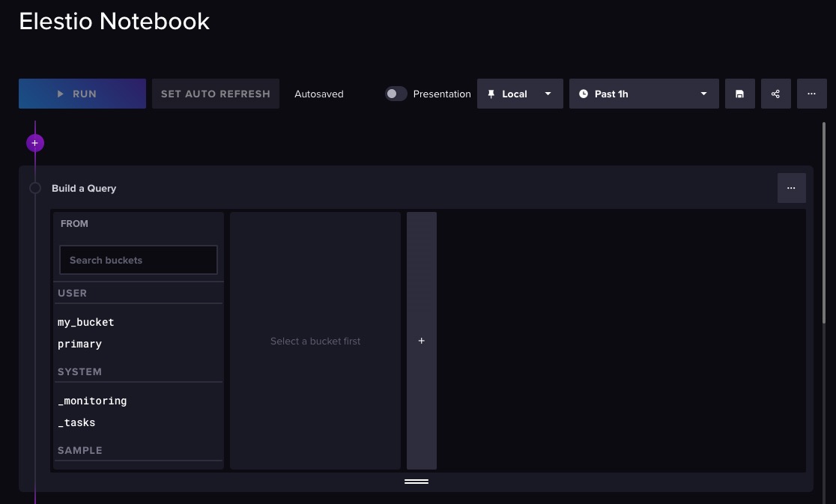Screen dimensions: 836x504
Task: Open the Local bucket source dropdown
Action: pos(520,94)
